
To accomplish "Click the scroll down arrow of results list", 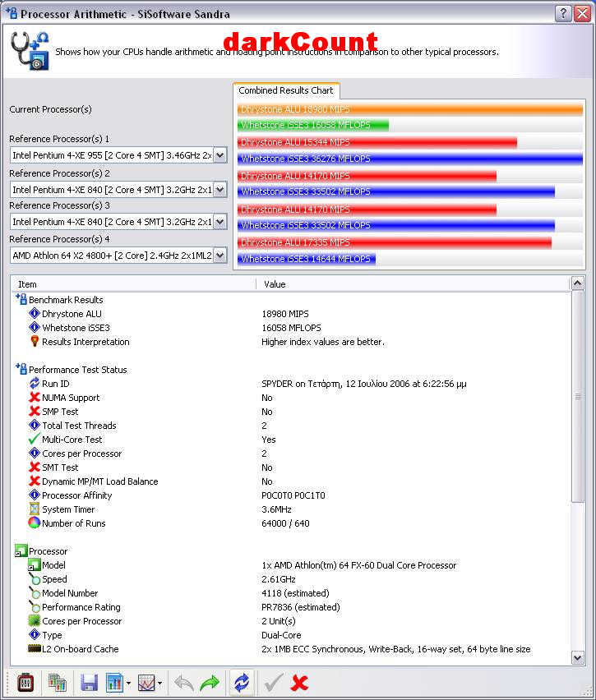I will click(x=578, y=657).
